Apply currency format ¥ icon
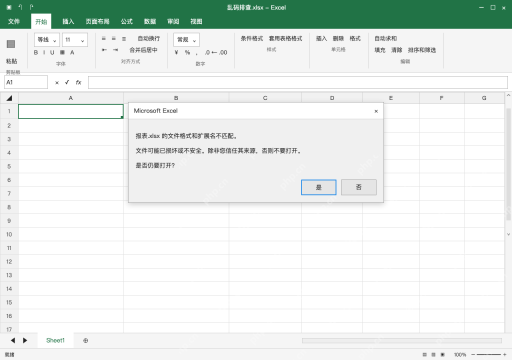The image size is (512, 360). (x=176, y=52)
